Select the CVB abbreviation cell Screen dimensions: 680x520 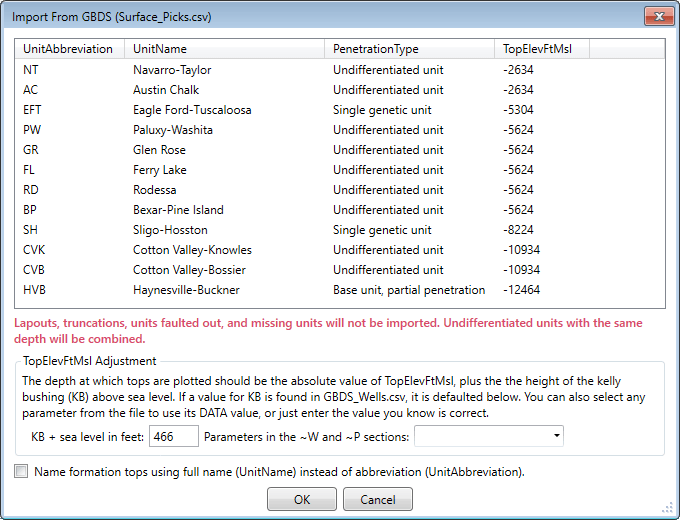coord(34,269)
